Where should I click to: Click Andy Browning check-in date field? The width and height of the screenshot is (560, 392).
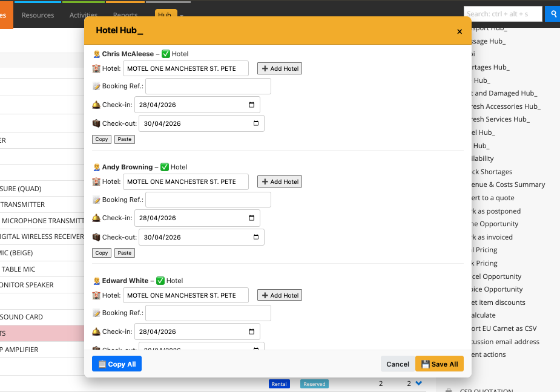click(197, 218)
